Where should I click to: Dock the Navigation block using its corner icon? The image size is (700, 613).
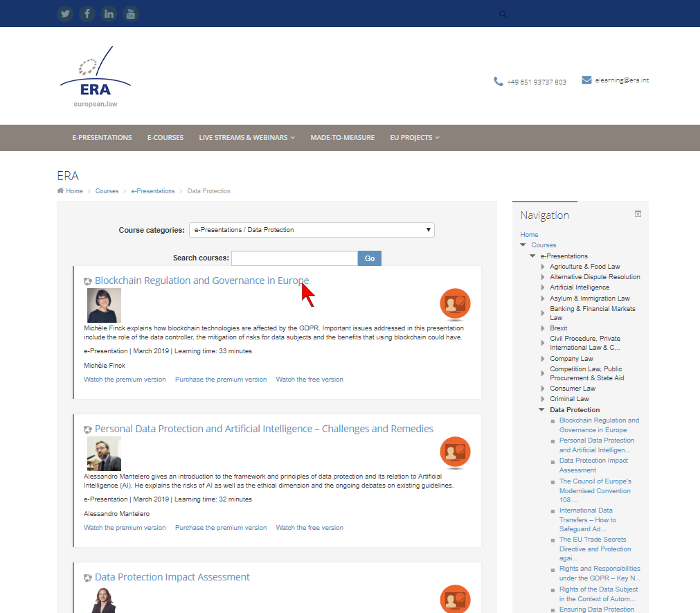coord(638,214)
